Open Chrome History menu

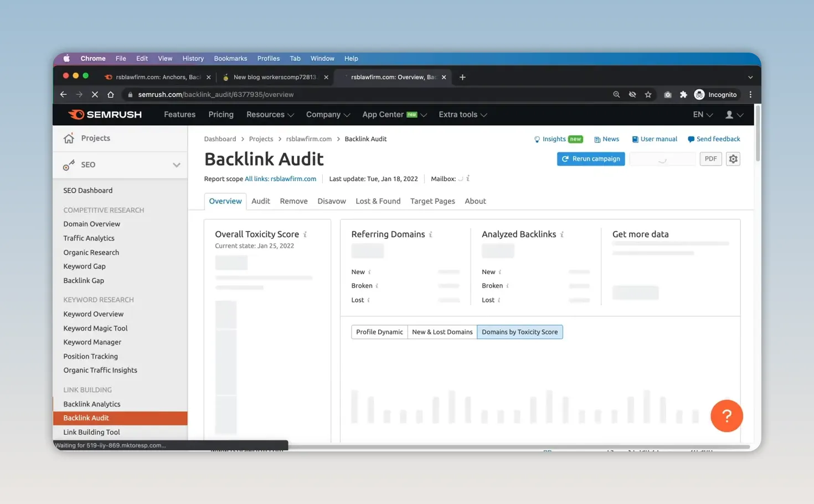pyautogui.click(x=193, y=58)
